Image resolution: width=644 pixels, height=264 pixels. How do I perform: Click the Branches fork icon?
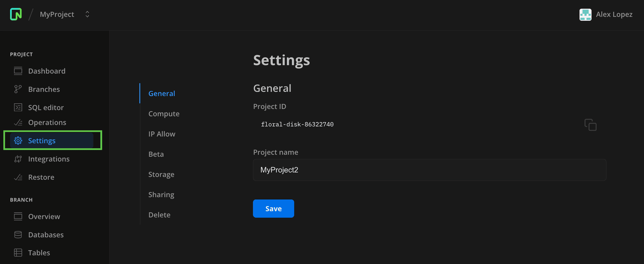point(18,89)
